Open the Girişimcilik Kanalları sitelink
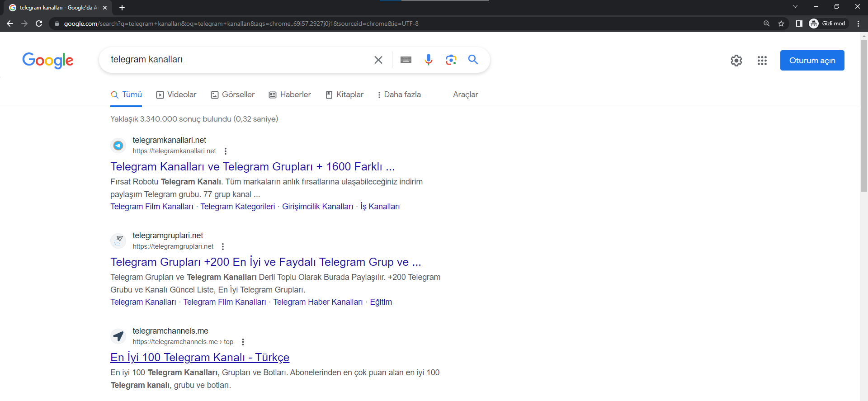The width and height of the screenshot is (868, 401). click(x=318, y=207)
